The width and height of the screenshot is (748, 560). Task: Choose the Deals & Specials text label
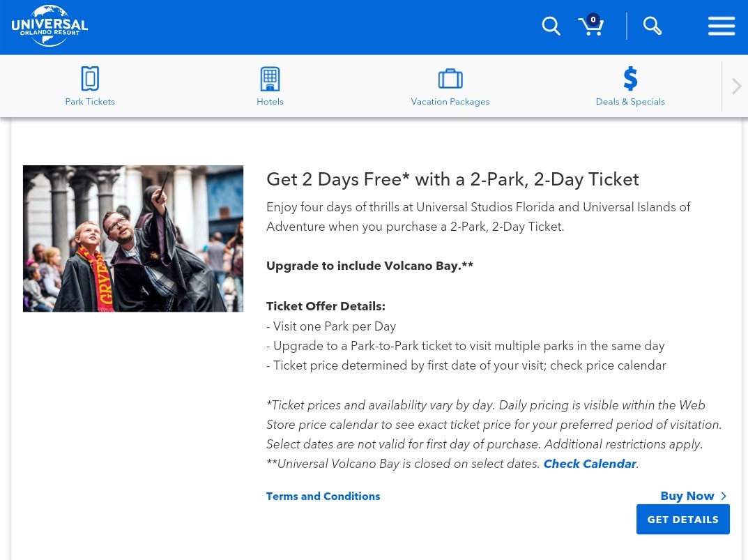point(630,102)
